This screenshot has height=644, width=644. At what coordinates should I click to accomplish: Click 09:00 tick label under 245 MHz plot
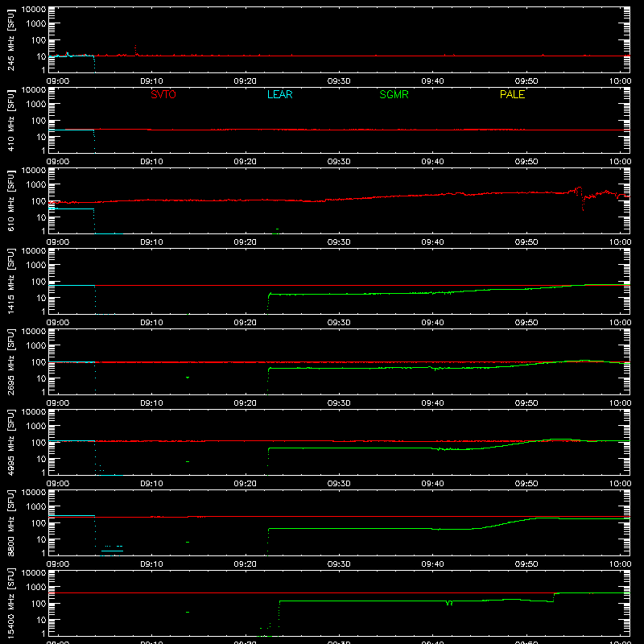pos(58,81)
